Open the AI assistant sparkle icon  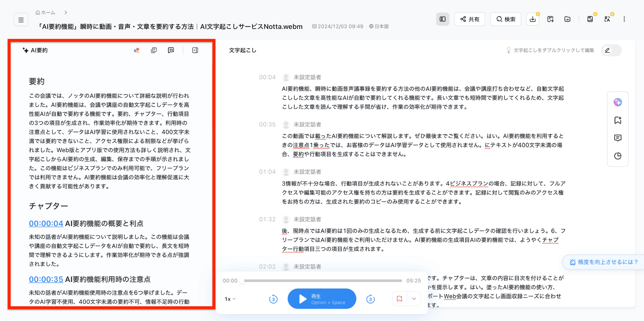click(618, 102)
